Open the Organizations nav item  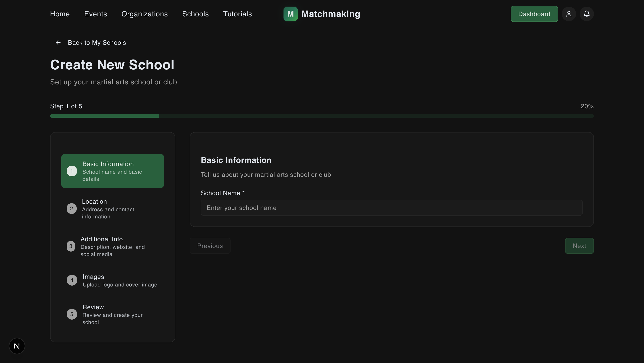point(144,14)
